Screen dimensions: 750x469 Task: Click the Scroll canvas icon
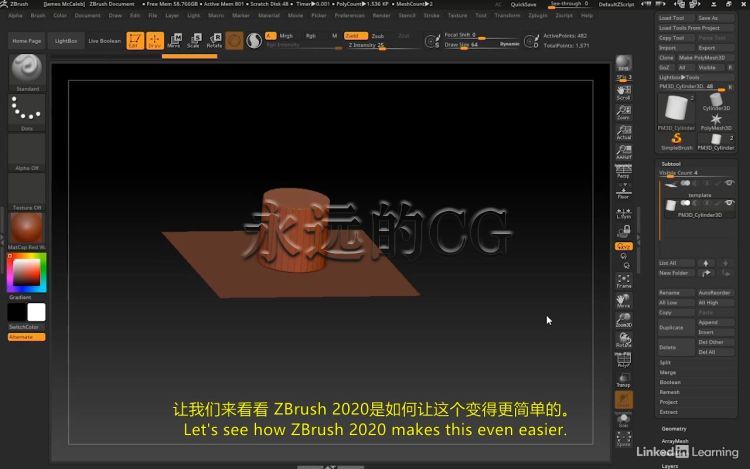point(624,93)
